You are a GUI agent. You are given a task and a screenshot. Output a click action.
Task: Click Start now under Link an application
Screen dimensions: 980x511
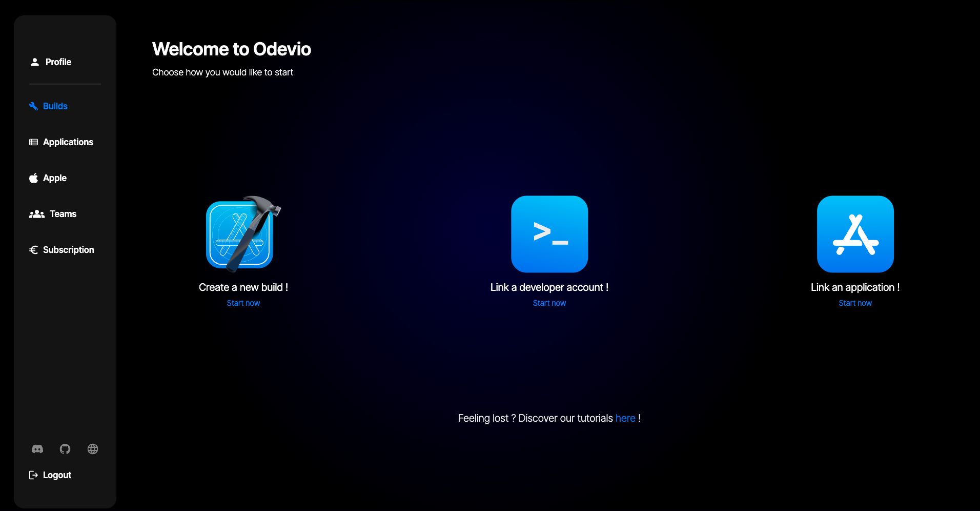tap(855, 303)
